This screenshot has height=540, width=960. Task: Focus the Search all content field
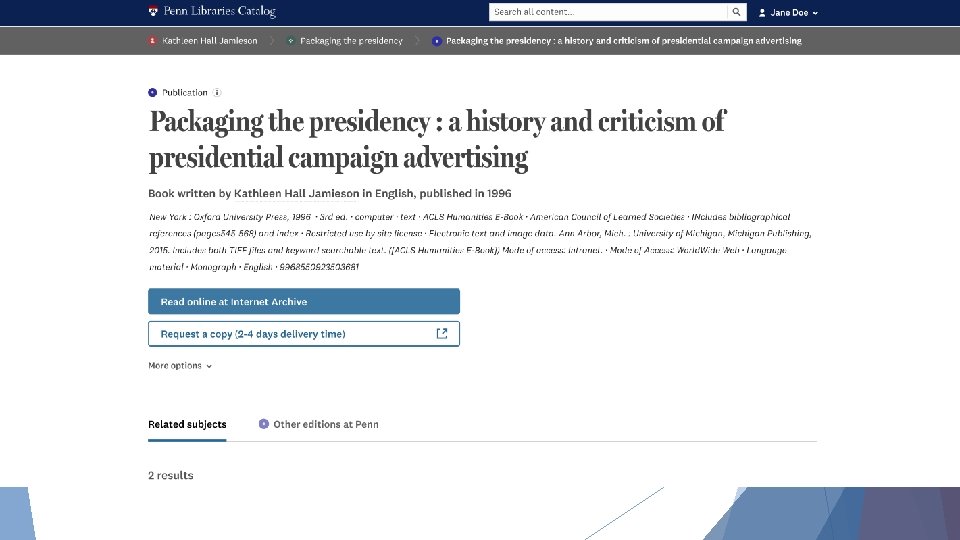coord(608,12)
